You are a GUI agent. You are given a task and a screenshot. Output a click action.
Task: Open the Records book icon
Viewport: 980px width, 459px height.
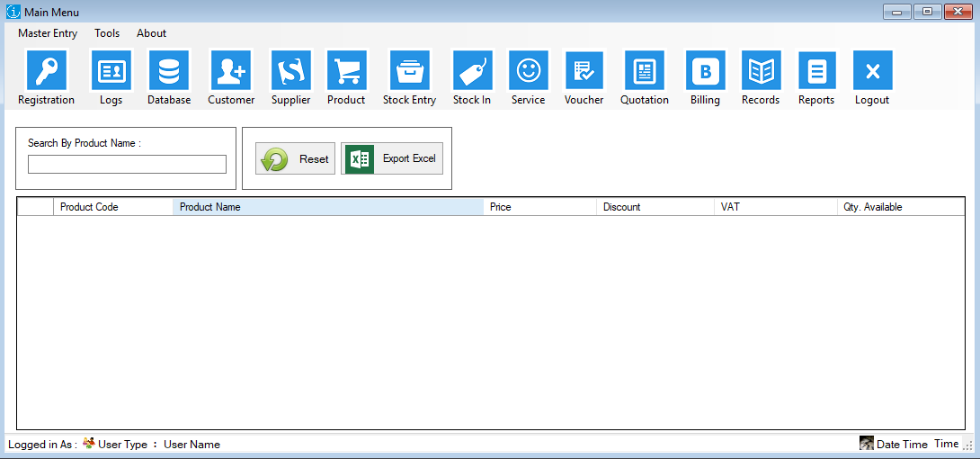[x=762, y=70]
